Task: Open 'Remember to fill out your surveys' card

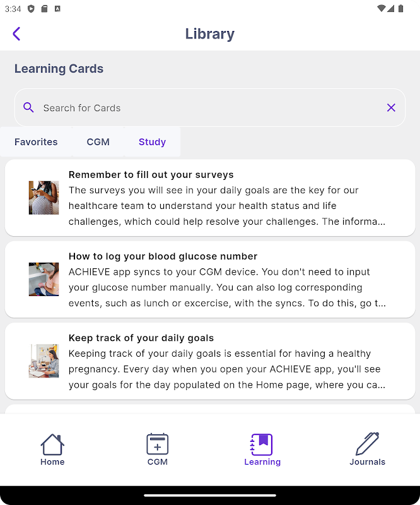Action: coord(210,198)
